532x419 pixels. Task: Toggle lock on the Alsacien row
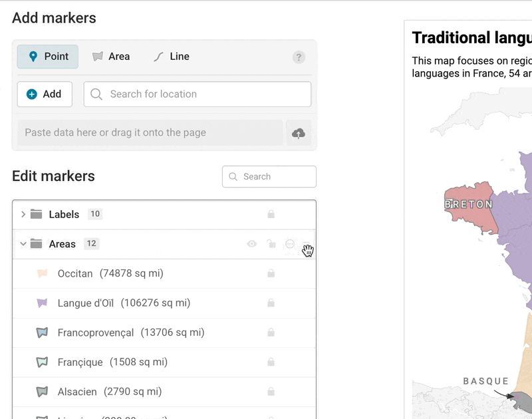(x=271, y=391)
